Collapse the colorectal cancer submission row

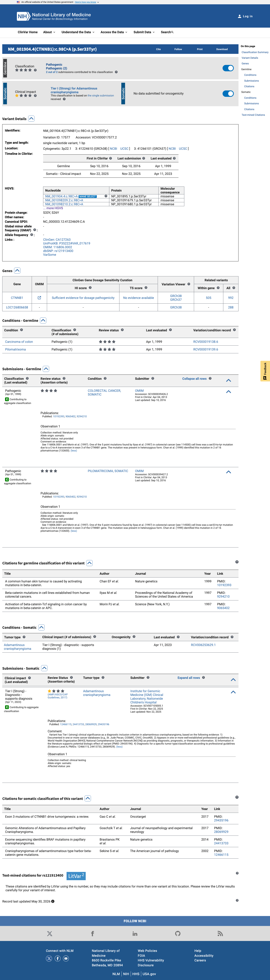pos(229,391)
